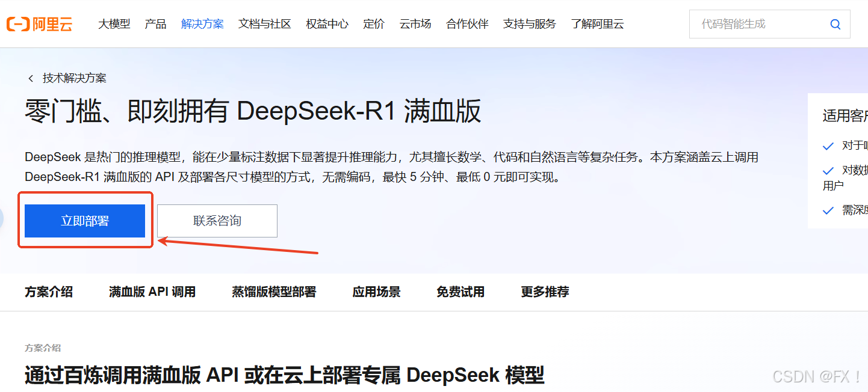Click the 立即部署 button
The height and width of the screenshot is (392, 868).
click(x=85, y=221)
